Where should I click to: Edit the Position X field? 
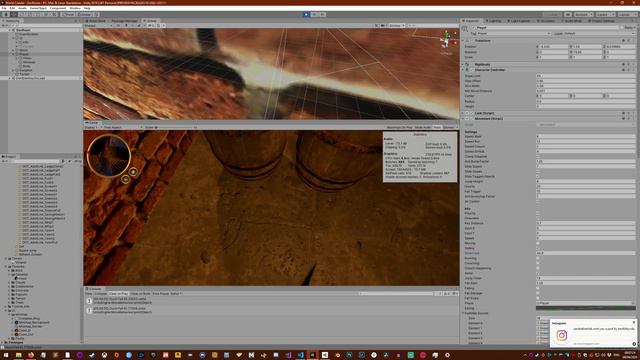tap(553, 47)
